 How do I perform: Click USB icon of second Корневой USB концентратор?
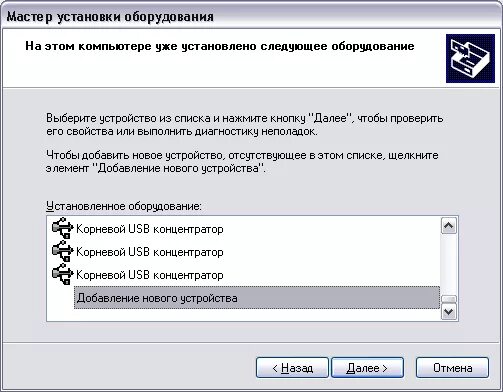coord(62,251)
